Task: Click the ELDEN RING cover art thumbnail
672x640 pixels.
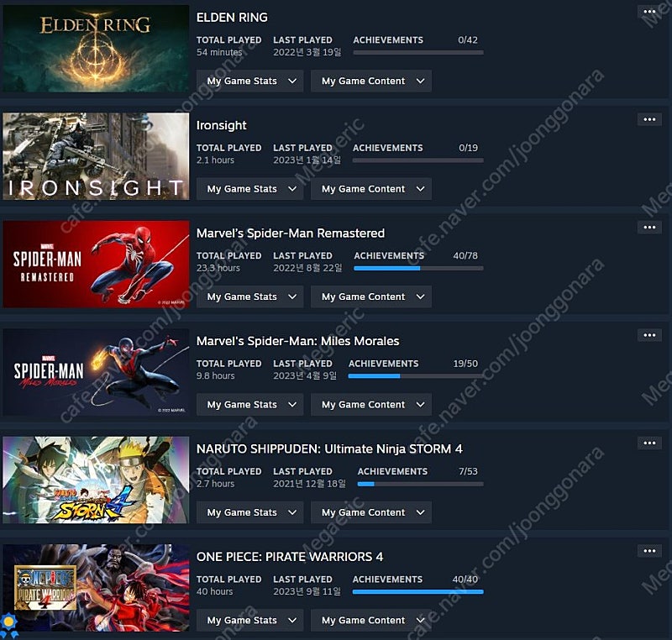Action: point(96,49)
